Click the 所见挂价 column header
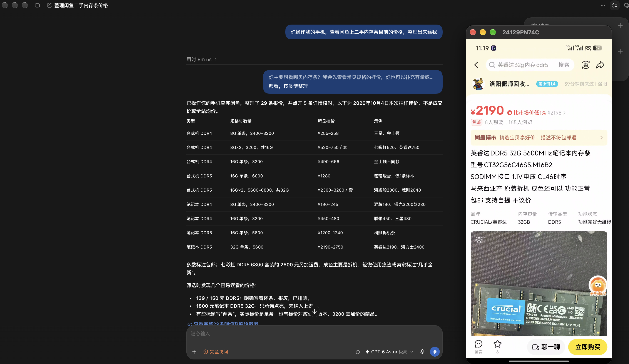 [x=326, y=121]
